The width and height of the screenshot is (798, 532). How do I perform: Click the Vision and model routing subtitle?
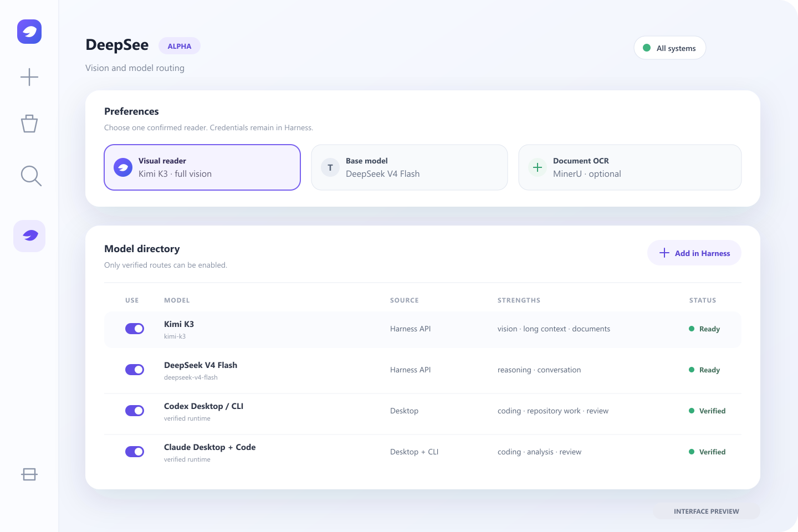click(x=135, y=68)
